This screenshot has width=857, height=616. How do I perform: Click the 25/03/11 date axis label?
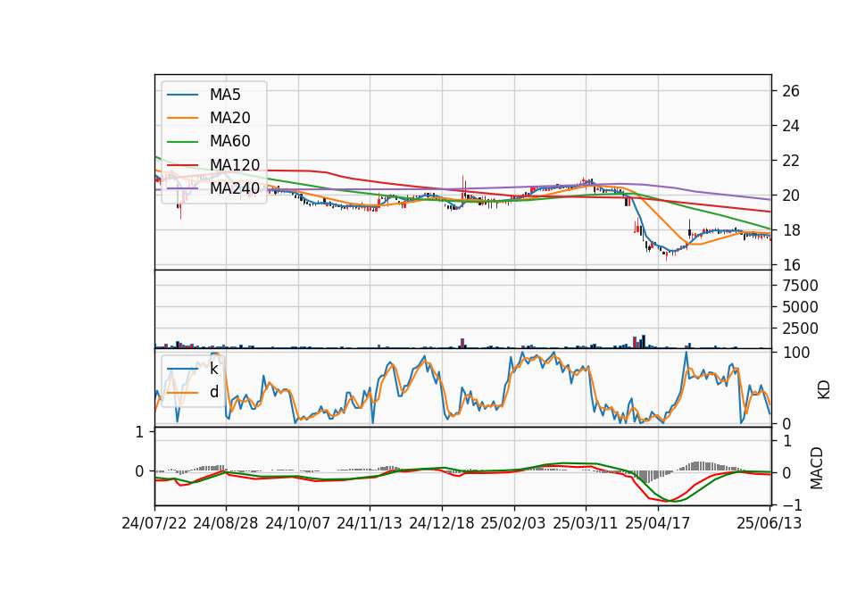coord(586,523)
